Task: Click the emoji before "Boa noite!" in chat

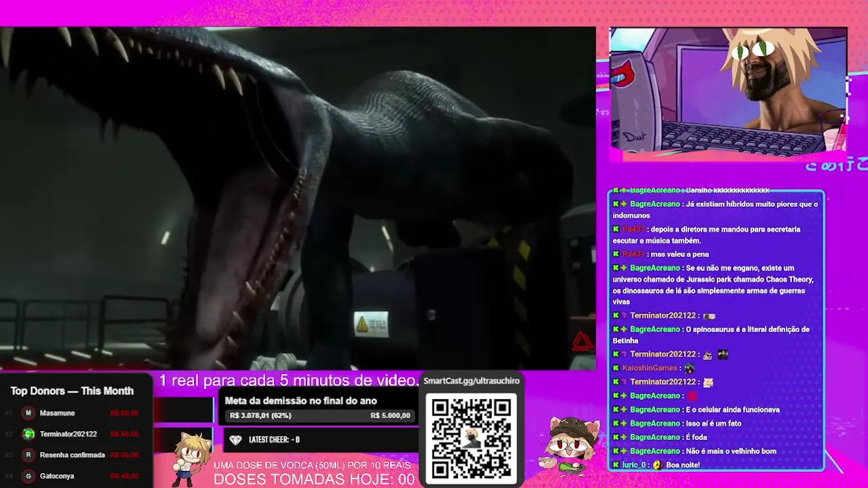Action: tap(657, 465)
